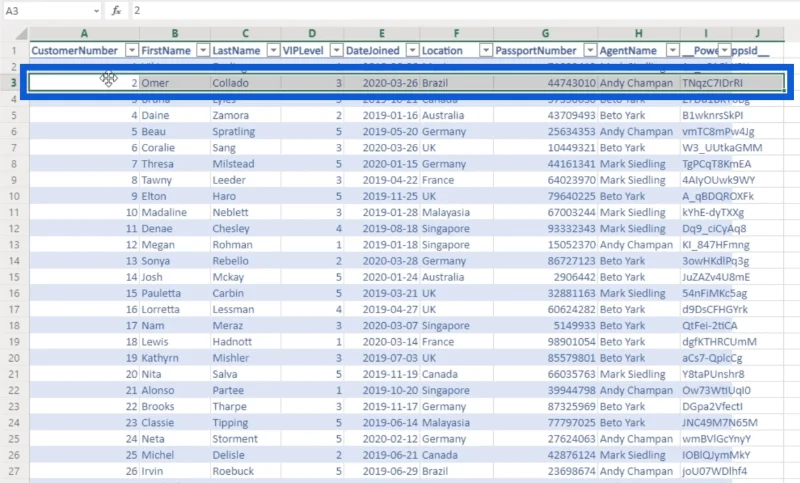Click the cell with last name Lessman

245,310
